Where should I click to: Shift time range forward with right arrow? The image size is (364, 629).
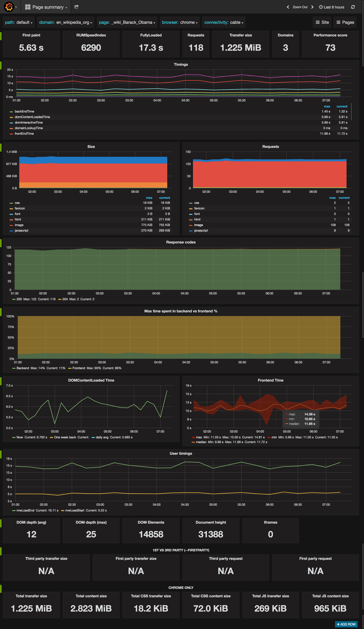(x=312, y=7)
